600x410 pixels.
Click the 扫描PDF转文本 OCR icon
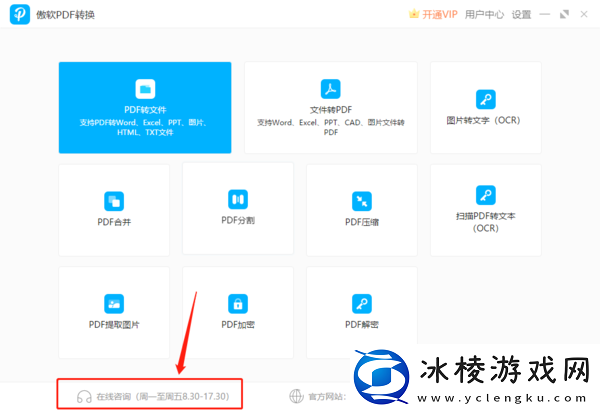(486, 195)
